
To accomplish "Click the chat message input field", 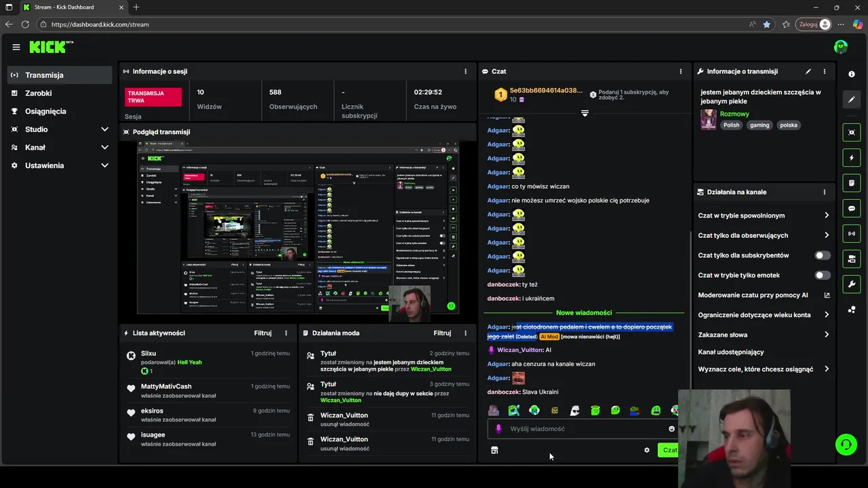I will click(x=583, y=428).
